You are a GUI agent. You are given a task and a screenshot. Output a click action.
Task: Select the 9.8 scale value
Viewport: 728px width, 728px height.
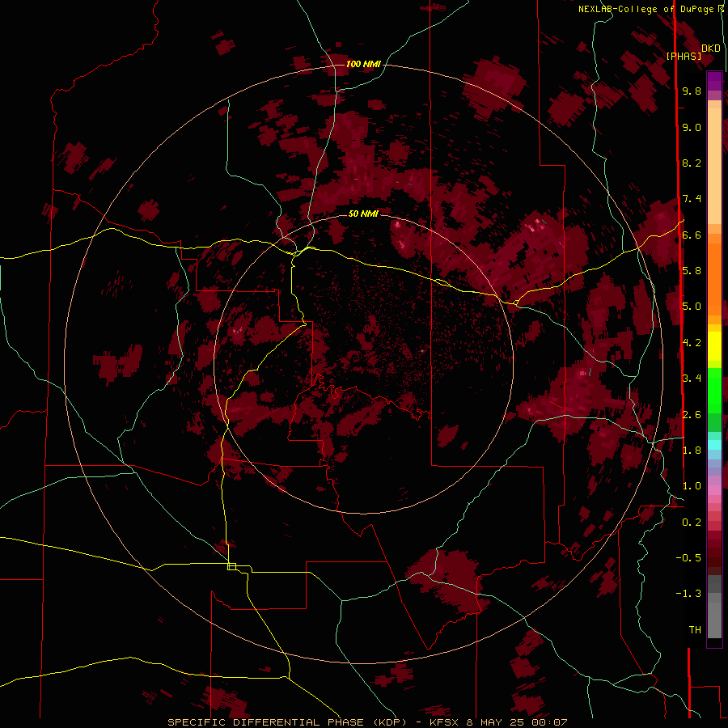[692, 91]
